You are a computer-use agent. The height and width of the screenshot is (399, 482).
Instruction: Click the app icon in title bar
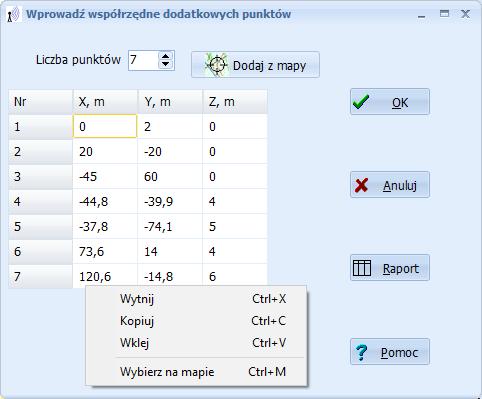click(14, 14)
